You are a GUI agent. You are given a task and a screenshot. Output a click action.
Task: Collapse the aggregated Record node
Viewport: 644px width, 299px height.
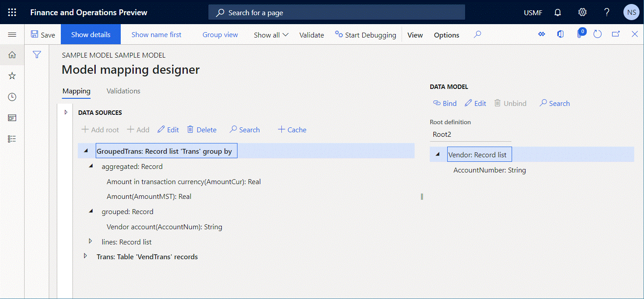(x=91, y=166)
